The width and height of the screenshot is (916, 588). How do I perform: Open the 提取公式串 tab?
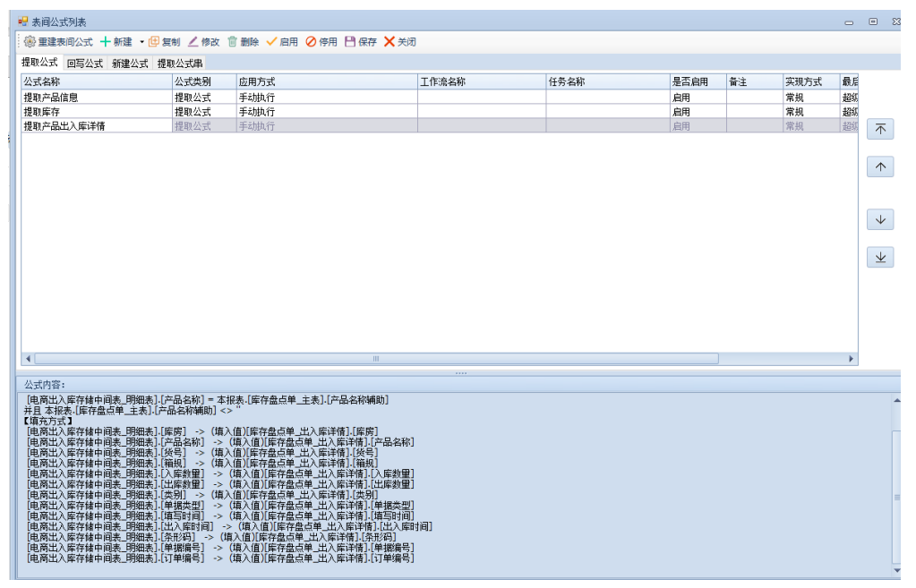pos(180,64)
